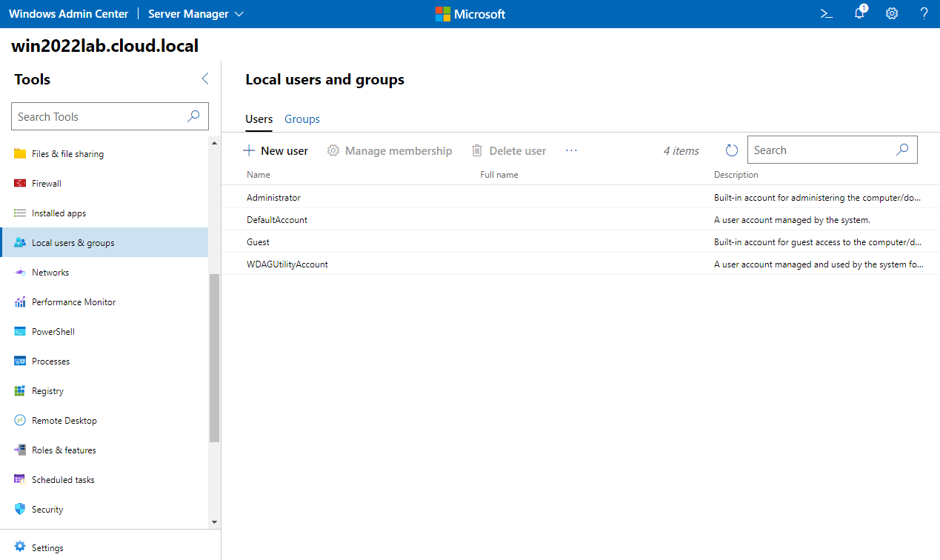
Task: Open the Networks tool
Action: click(104, 273)
